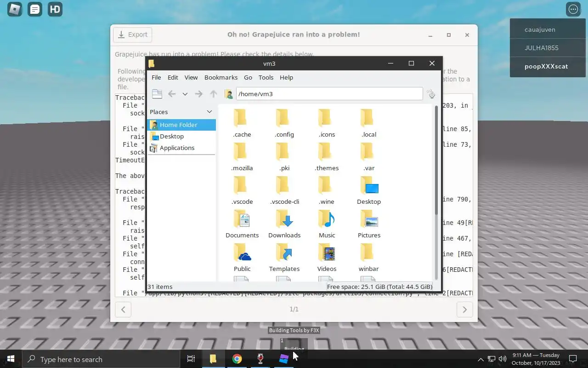Image resolution: width=588 pixels, height=368 pixels.
Task: Open the .icons folder
Action: [x=327, y=123]
